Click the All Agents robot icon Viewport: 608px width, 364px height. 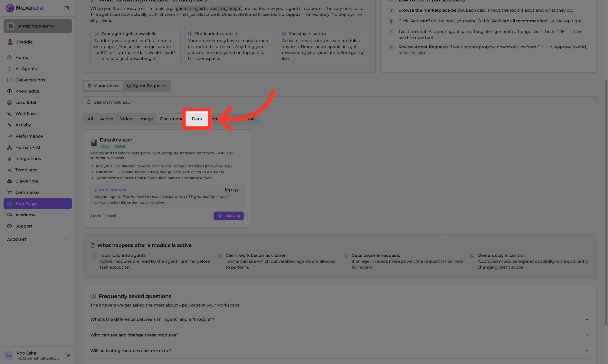[x=9, y=69]
